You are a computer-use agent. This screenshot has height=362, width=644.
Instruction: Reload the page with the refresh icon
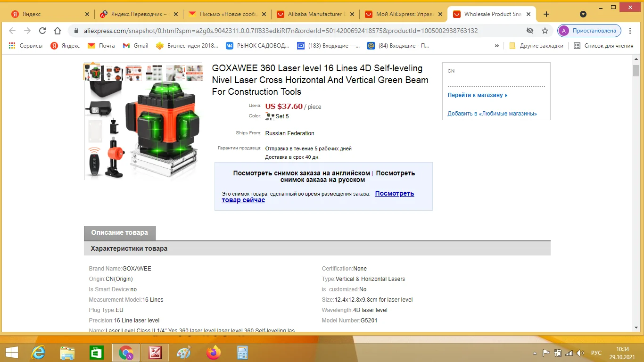(x=42, y=31)
